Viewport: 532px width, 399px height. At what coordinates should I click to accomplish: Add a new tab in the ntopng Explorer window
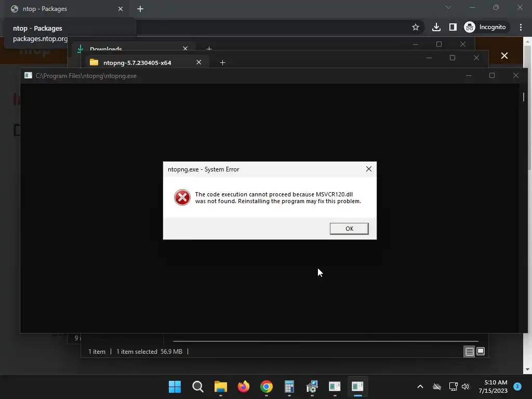222,63
